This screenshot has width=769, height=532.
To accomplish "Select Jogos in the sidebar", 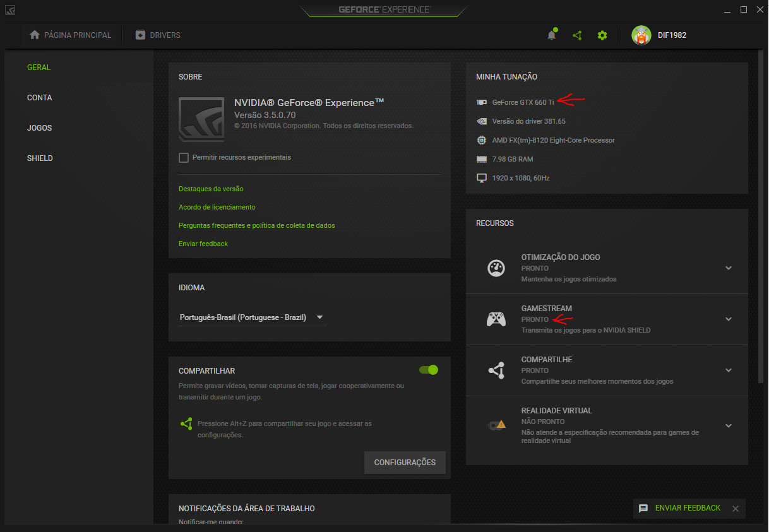I will (x=40, y=128).
